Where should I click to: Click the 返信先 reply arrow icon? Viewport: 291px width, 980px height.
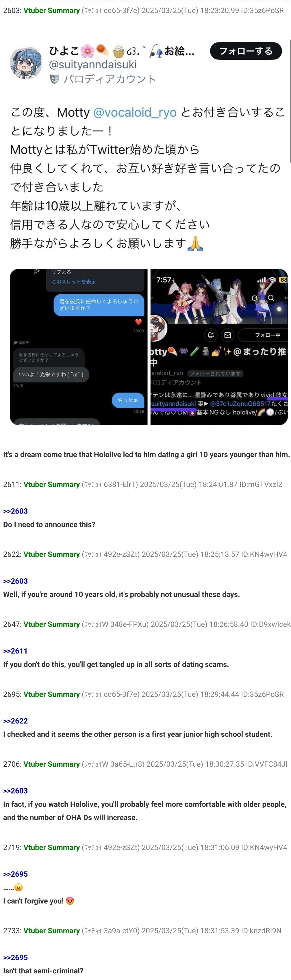(15, 343)
